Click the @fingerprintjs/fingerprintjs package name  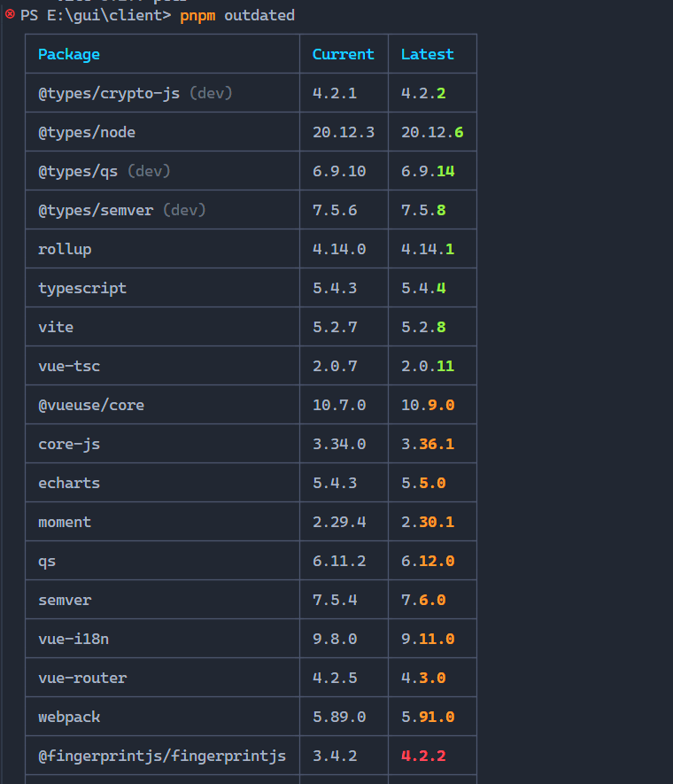click(x=162, y=756)
